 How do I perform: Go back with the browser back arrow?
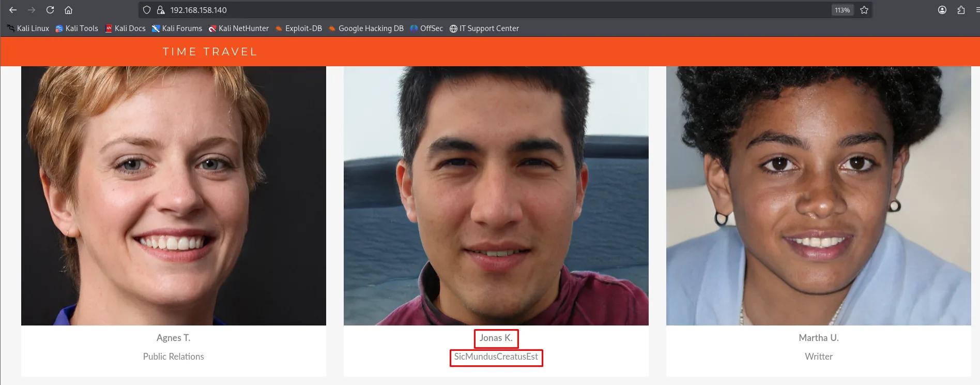point(13,10)
